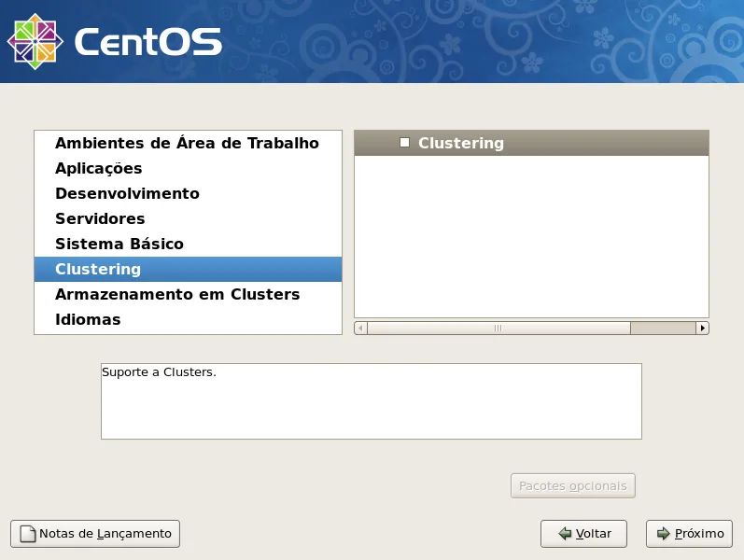Select the Sistema Básico category
Image resolution: width=744 pixels, height=560 pixels.
[188, 244]
